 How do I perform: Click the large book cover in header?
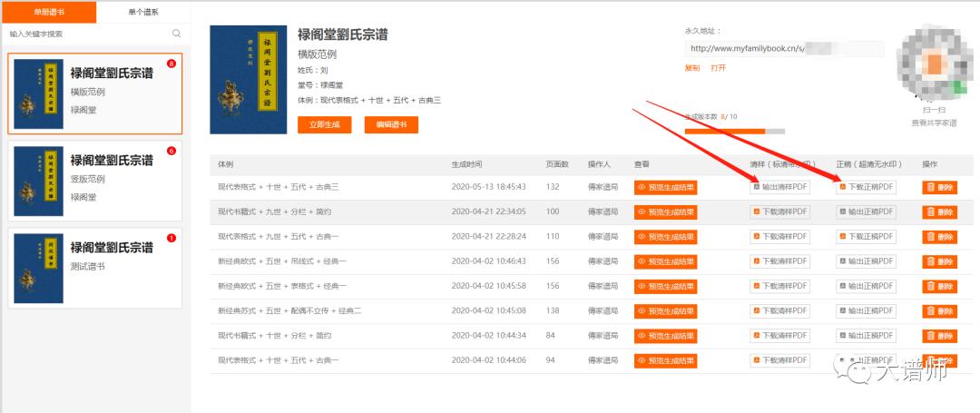248,80
